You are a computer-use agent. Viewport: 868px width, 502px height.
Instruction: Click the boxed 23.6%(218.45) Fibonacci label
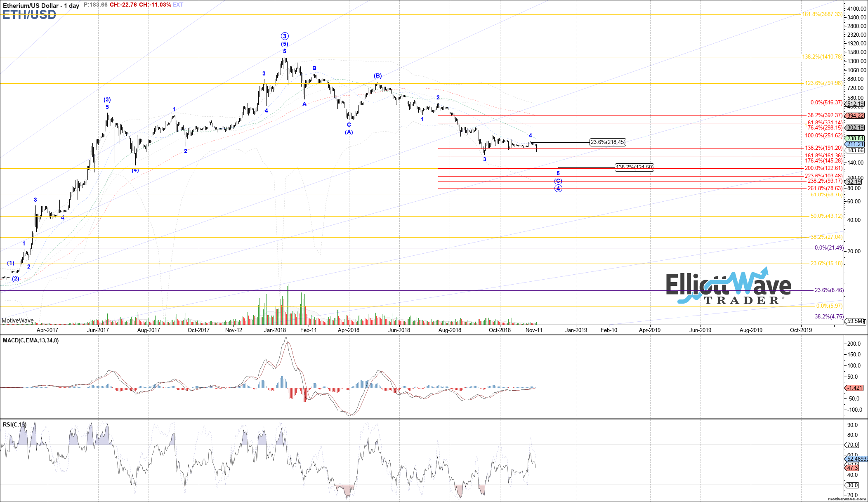(x=608, y=142)
